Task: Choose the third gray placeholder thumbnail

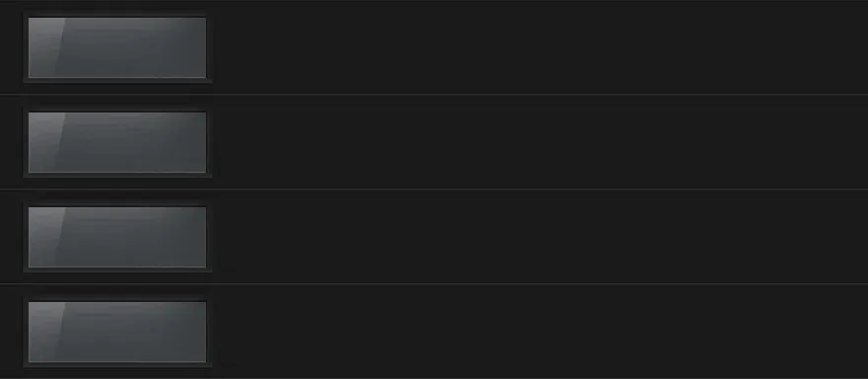Action: pos(117,237)
